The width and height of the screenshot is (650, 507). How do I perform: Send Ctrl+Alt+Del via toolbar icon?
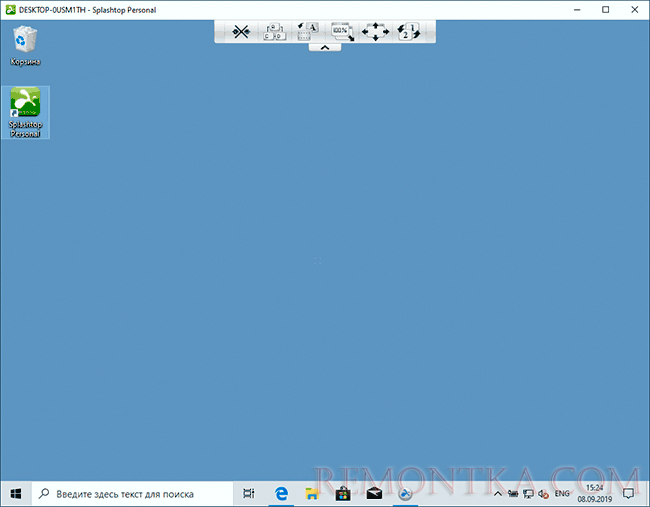click(x=274, y=32)
